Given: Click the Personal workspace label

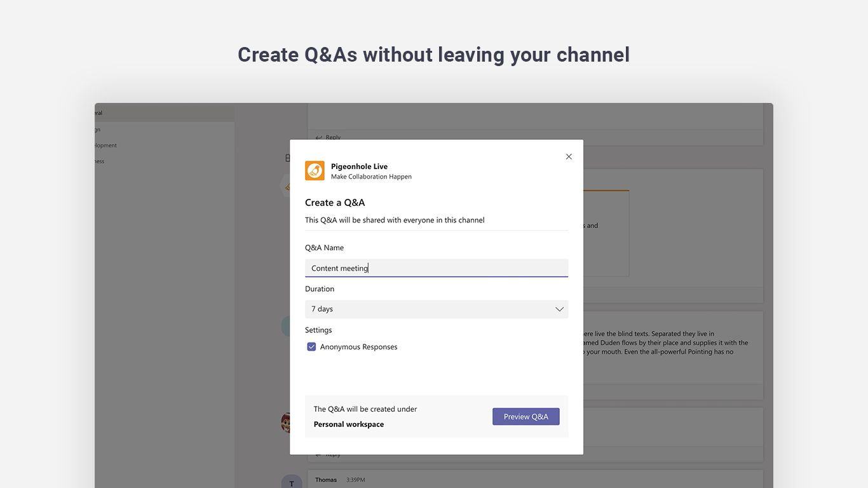Looking at the screenshot, I should [348, 424].
